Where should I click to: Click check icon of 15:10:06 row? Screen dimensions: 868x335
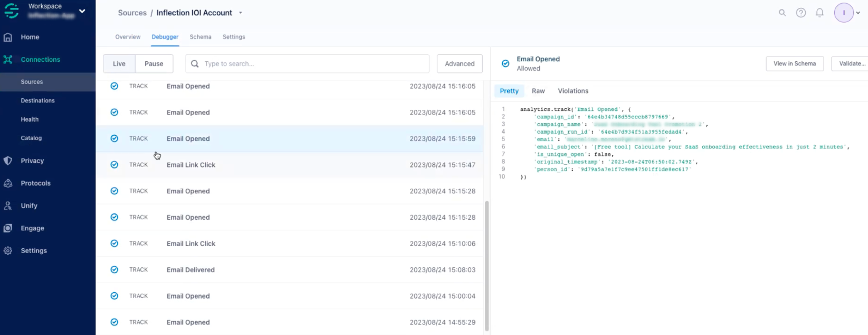(x=115, y=244)
